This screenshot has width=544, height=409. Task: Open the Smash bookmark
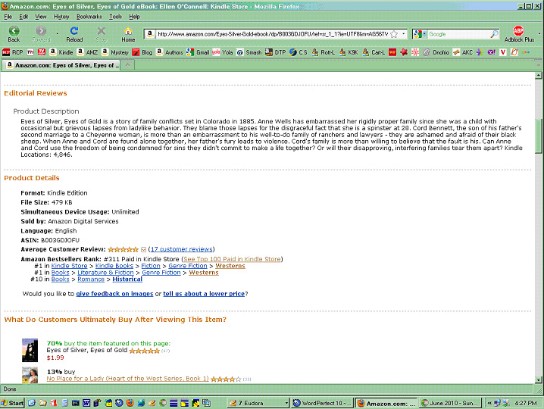pos(249,52)
